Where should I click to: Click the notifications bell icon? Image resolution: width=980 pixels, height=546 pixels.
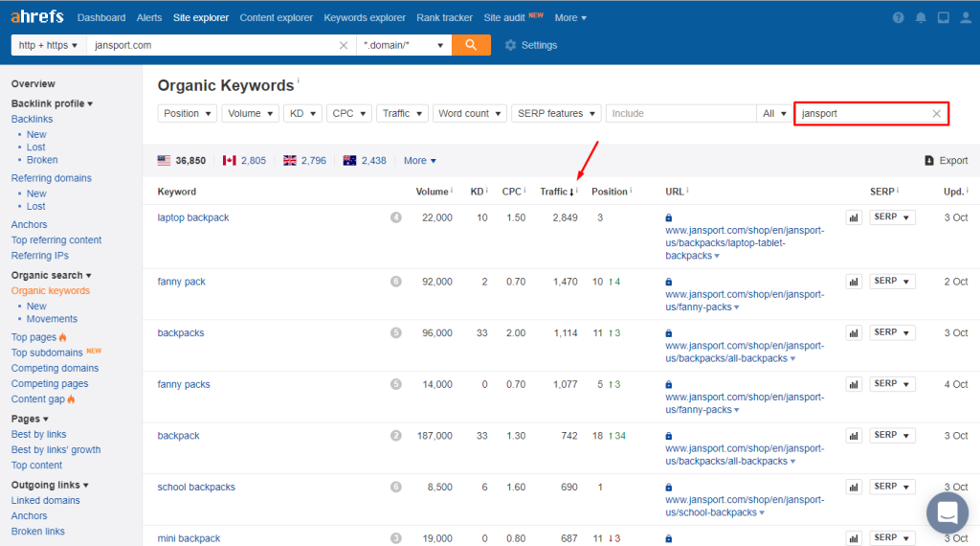pos(921,18)
